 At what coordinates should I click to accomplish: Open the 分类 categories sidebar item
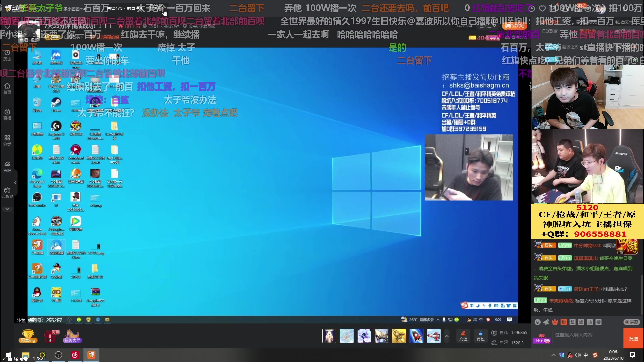pyautogui.click(x=7, y=141)
